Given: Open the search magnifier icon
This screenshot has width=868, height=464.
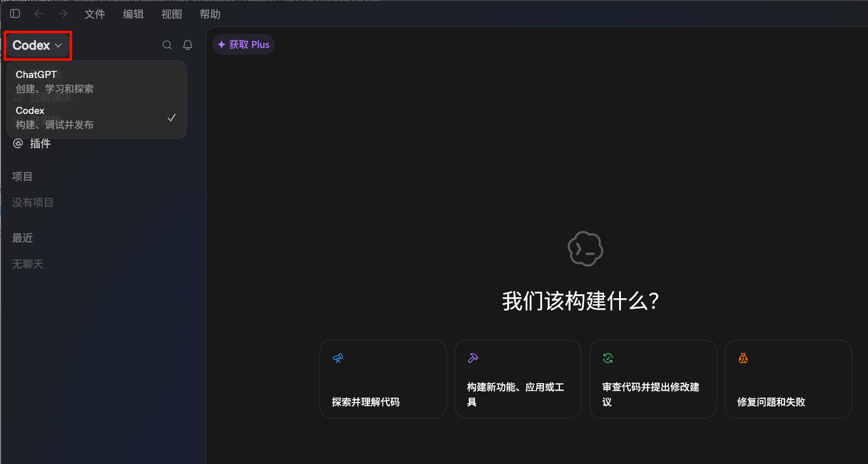Looking at the screenshot, I should click(167, 45).
